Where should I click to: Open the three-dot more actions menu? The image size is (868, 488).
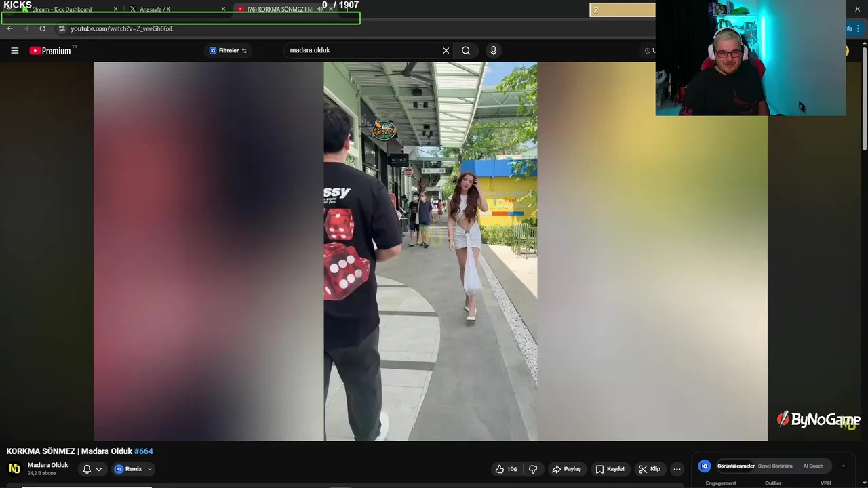pyautogui.click(x=677, y=469)
